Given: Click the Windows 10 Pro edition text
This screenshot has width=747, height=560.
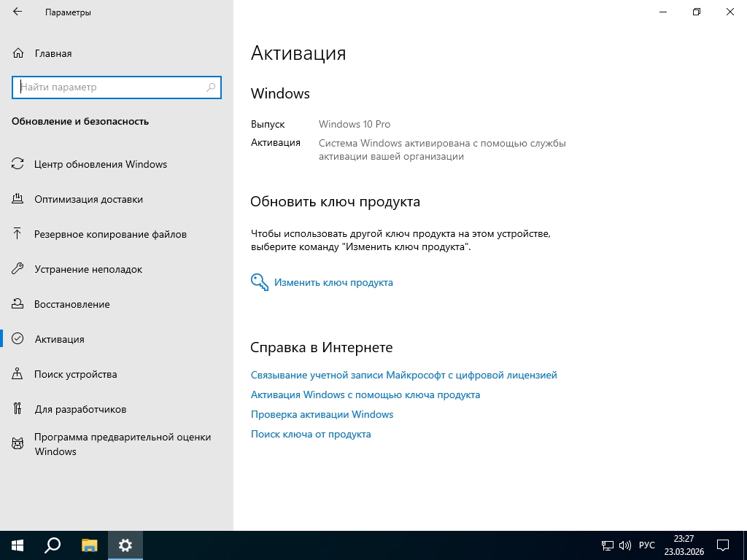Looking at the screenshot, I should 355,124.
